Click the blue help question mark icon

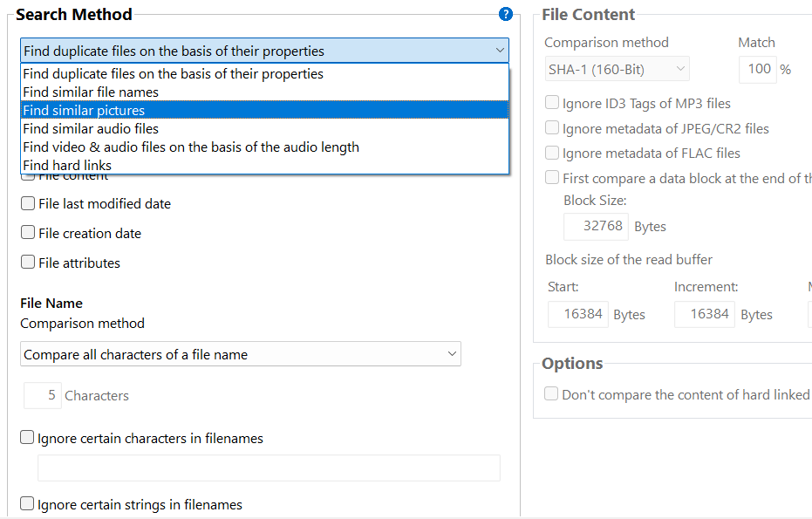tap(505, 14)
